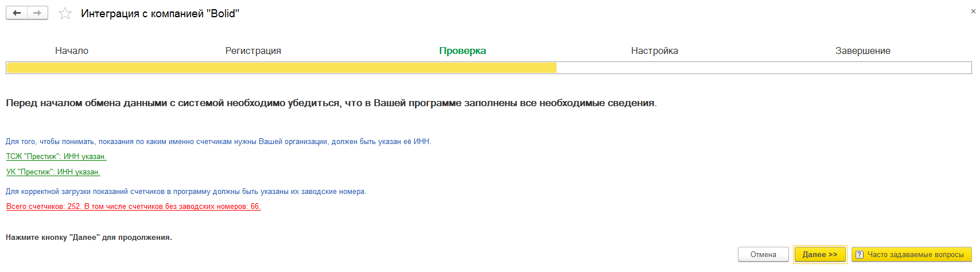Screen dimensions: 980x272
Task: Click the window title Интеграция с компанией "Bolid"
Action: tap(160, 13)
